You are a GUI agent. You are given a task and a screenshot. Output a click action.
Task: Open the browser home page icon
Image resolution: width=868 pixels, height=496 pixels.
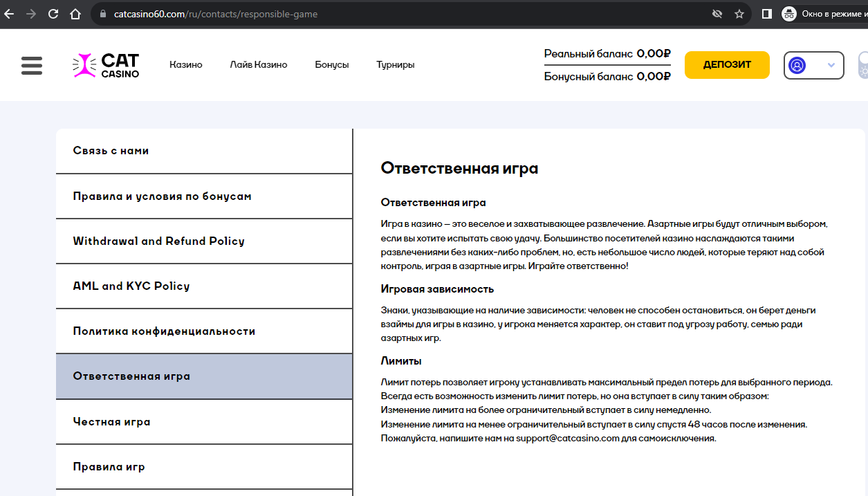click(75, 13)
